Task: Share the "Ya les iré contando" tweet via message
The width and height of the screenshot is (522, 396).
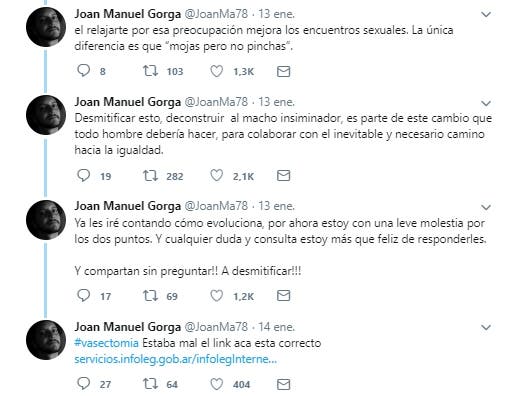Action: click(x=284, y=295)
